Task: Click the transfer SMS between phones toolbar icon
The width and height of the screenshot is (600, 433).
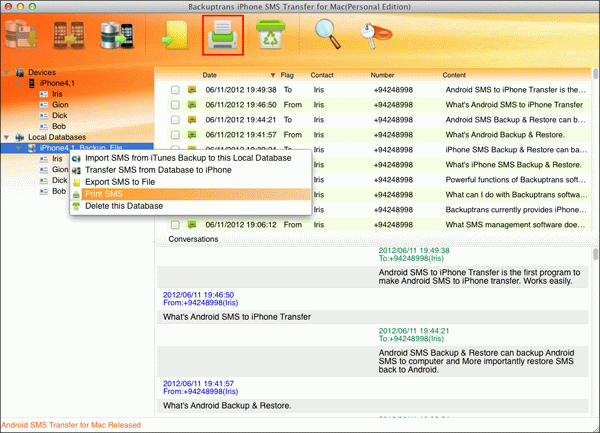Action: tap(69, 35)
